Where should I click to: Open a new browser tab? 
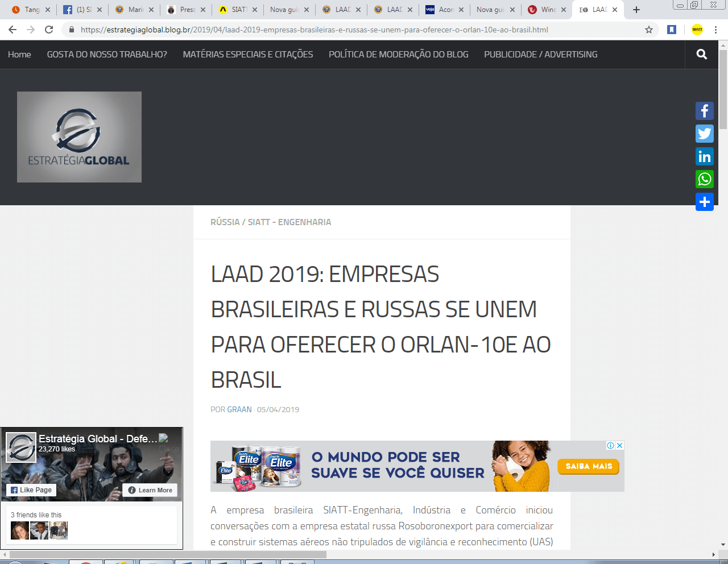636,10
